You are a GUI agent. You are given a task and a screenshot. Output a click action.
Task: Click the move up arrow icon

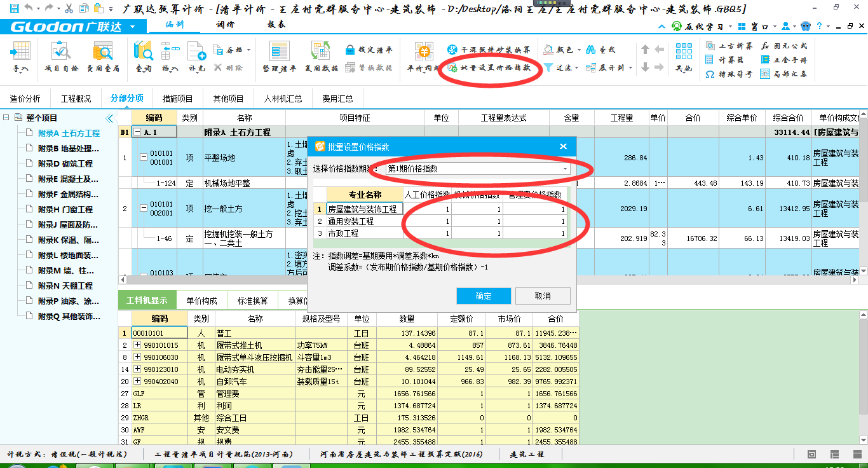tap(646, 50)
